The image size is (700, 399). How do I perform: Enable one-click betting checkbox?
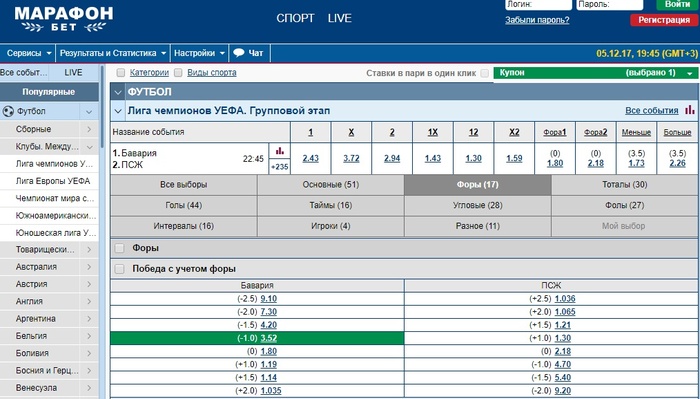tap(485, 73)
